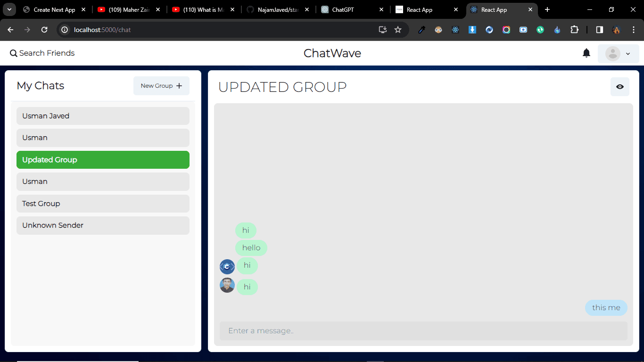This screenshot has height=362, width=644.
Task: Open the notification bell in ChatWave header
Action: (586, 53)
